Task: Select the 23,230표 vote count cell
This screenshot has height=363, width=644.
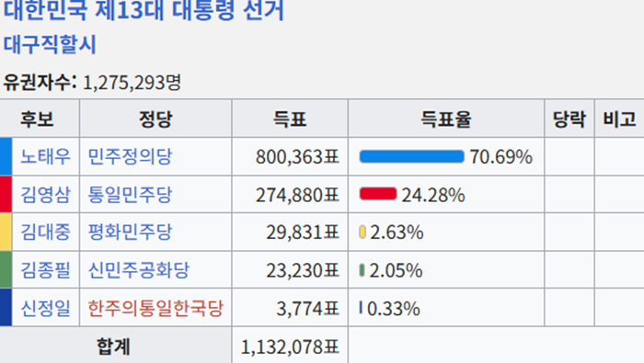Action: click(290, 270)
